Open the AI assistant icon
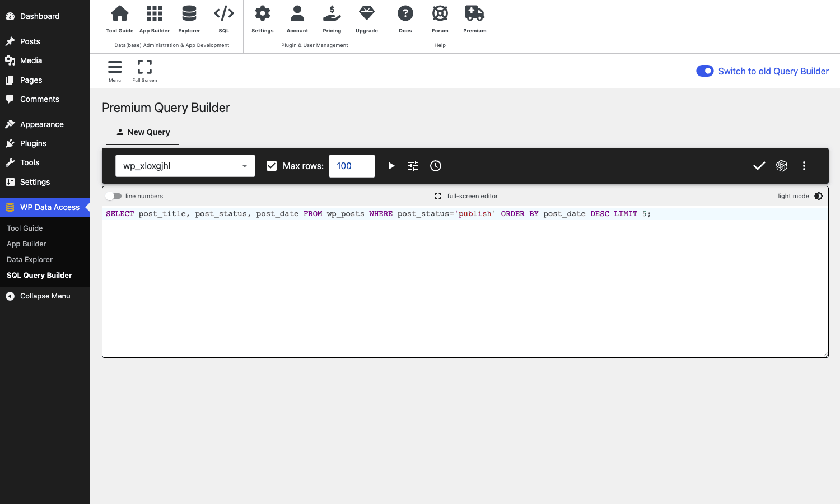Screen dimensions: 840x504 pyautogui.click(x=782, y=166)
